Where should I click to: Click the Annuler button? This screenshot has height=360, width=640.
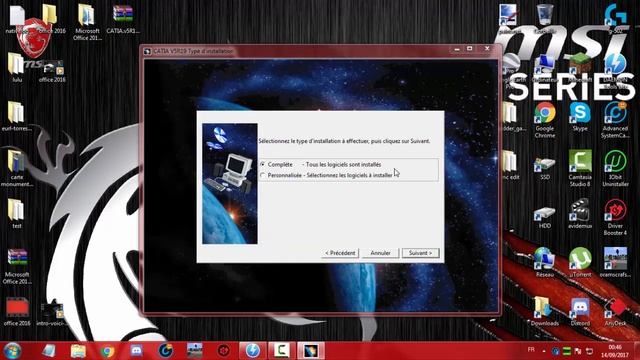(x=380, y=253)
